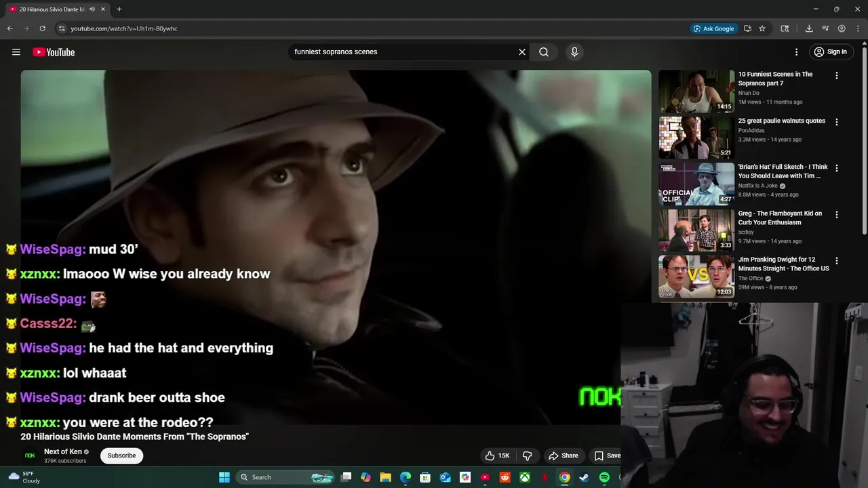This screenshot has width=868, height=488.
Task: Open Chrome downloads icon
Action: point(809,28)
